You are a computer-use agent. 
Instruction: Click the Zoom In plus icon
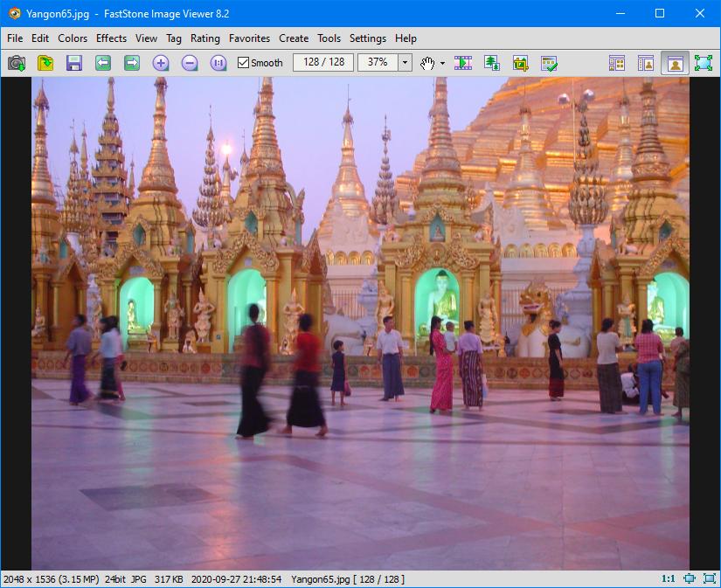pyautogui.click(x=161, y=63)
